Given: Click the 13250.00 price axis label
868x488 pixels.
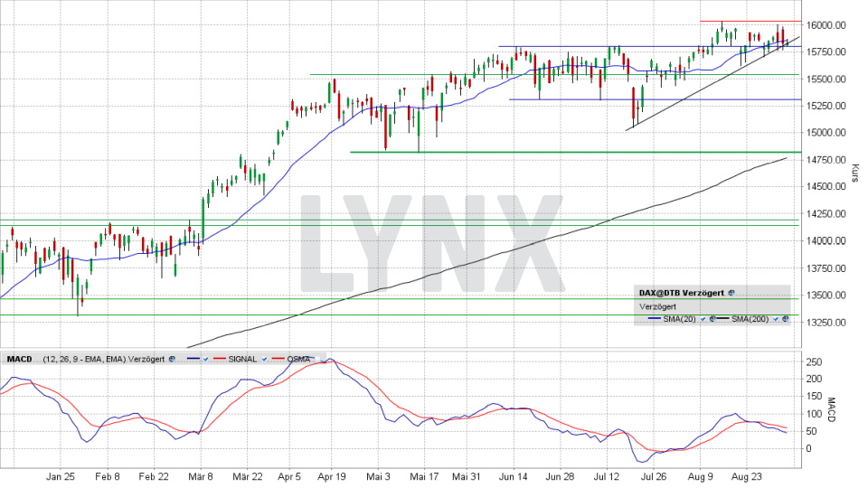Looking at the screenshot, I should click(826, 323).
